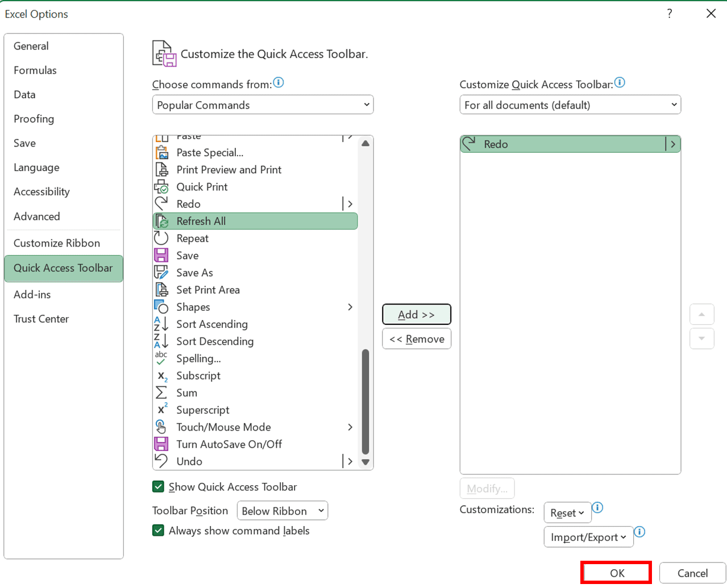Uncheck Show Quick Access Toolbar checkbox
The image size is (727, 588).
tap(159, 487)
